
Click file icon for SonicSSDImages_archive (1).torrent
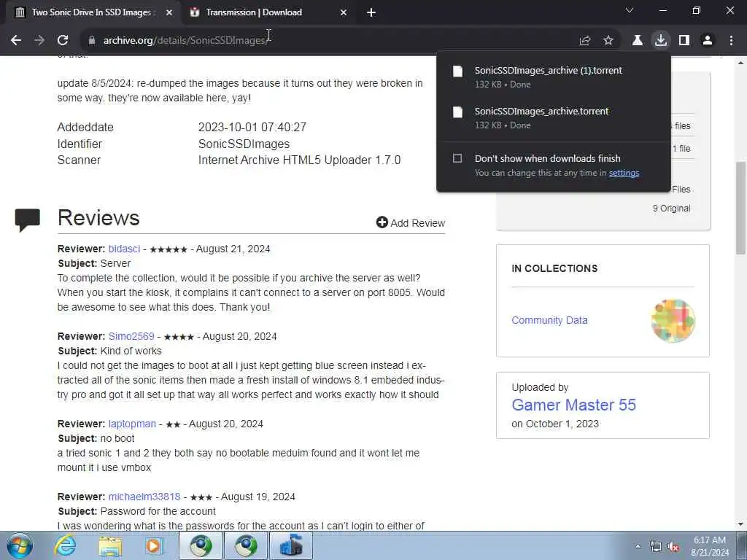point(457,71)
